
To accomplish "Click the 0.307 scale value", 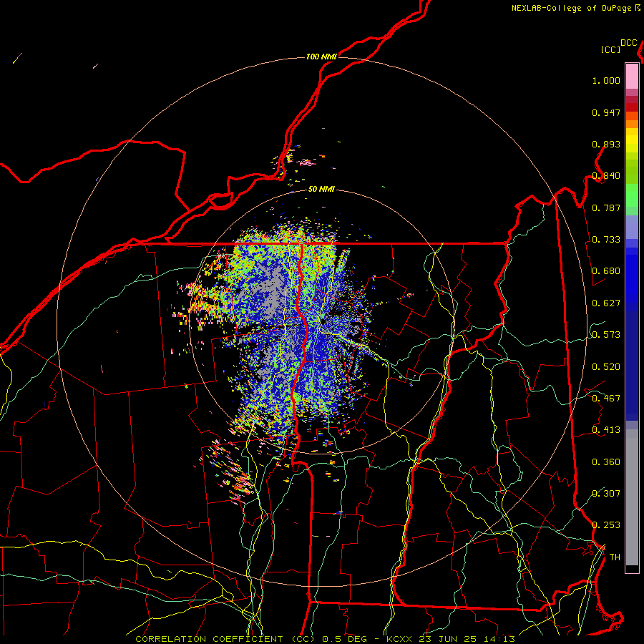I will 606,493.
